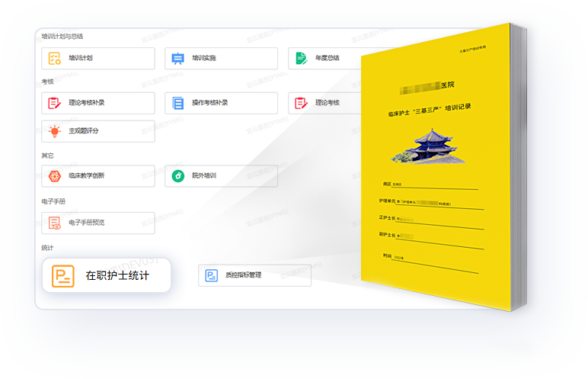Click the blue 操作考核补录 list icon
This screenshot has width=588, height=379.
pyautogui.click(x=177, y=103)
